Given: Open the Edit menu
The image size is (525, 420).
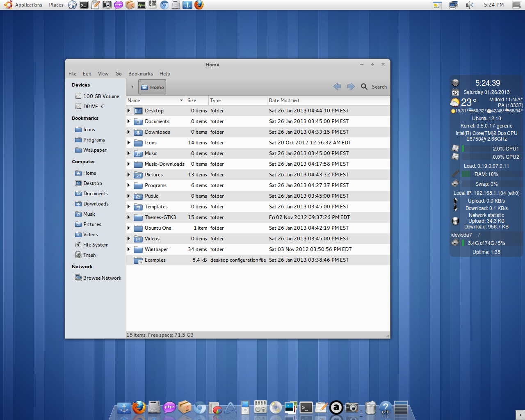Looking at the screenshot, I should pyautogui.click(x=87, y=74).
